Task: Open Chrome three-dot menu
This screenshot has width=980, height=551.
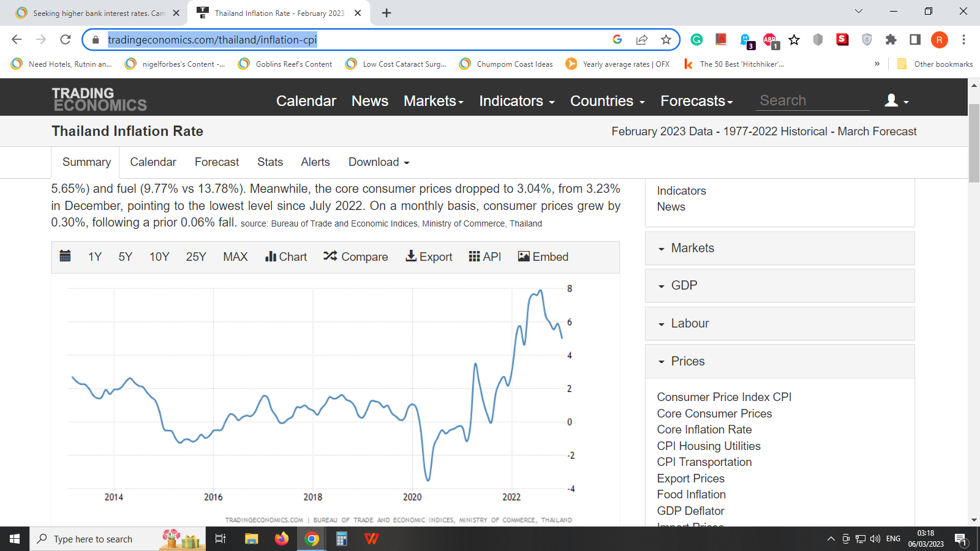Action: pos(963,40)
